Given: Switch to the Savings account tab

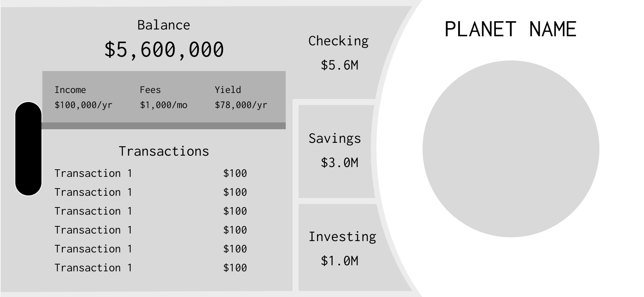Looking at the screenshot, I should coord(336,151).
